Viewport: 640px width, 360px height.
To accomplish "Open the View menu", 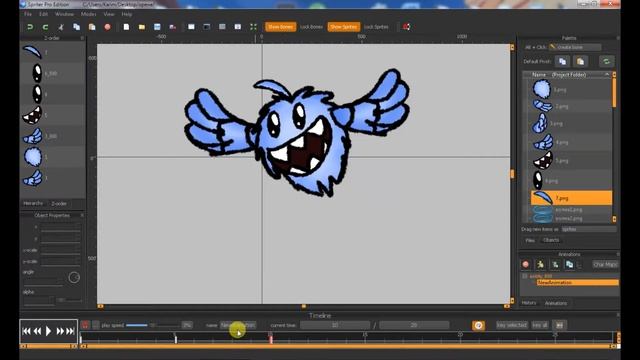I will pos(109,14).
